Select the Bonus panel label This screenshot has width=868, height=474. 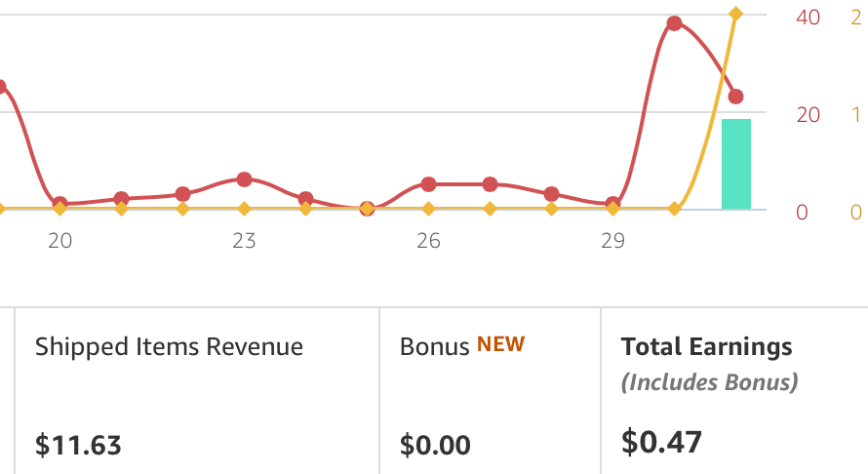(x=434, y=346)
